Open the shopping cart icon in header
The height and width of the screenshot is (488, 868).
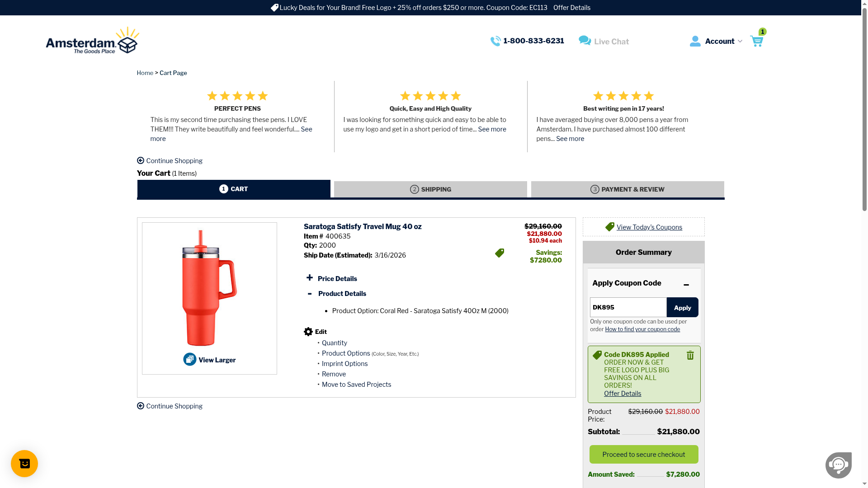(x=756, y=41)
